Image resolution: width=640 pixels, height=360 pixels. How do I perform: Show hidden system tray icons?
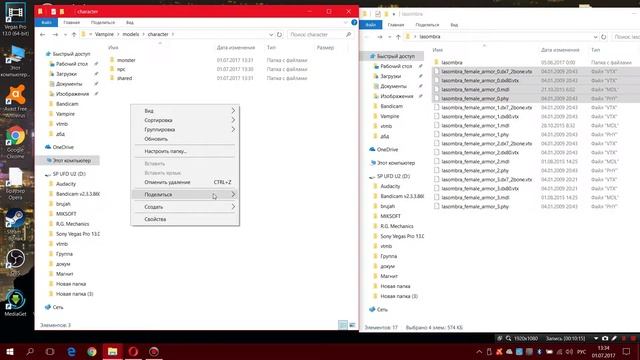[x=479, y=351]
